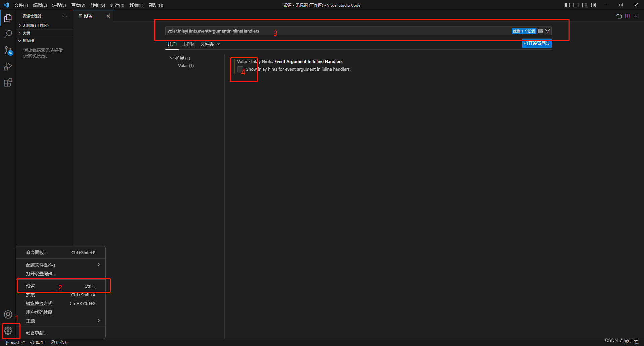Click the Manage gear icon
The height and width of the screenshot is (346, 644).
(8, 331)
